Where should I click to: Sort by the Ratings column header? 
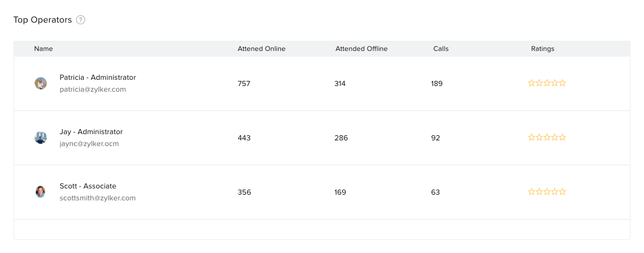tap(543, 49)
